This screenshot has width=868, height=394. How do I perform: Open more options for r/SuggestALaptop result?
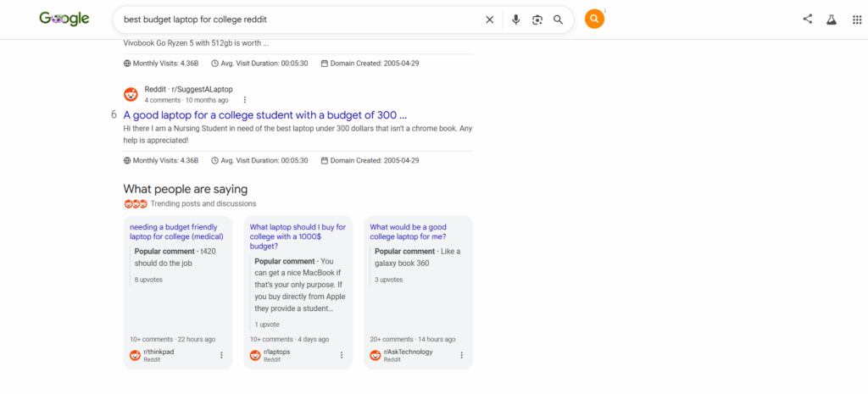point(245,100)
